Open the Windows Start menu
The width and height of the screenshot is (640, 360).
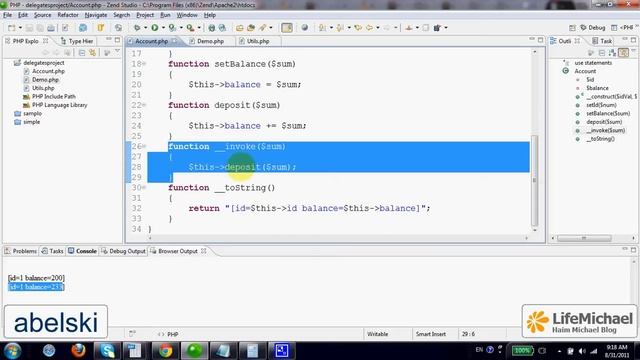click(x=12, y=351)
